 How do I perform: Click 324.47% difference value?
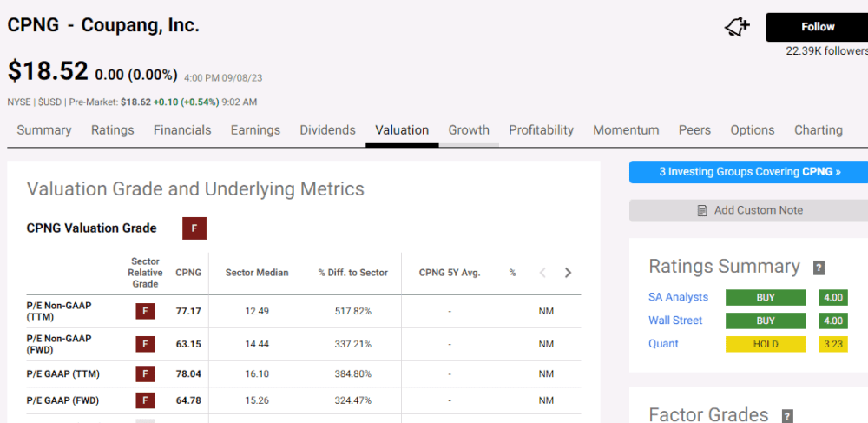(353, 400)
